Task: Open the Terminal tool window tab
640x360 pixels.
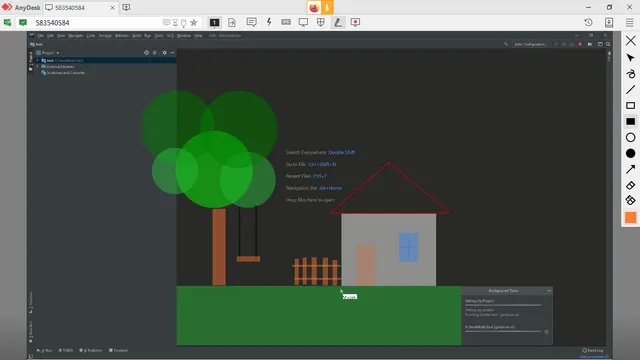Action: click(118, 350)
